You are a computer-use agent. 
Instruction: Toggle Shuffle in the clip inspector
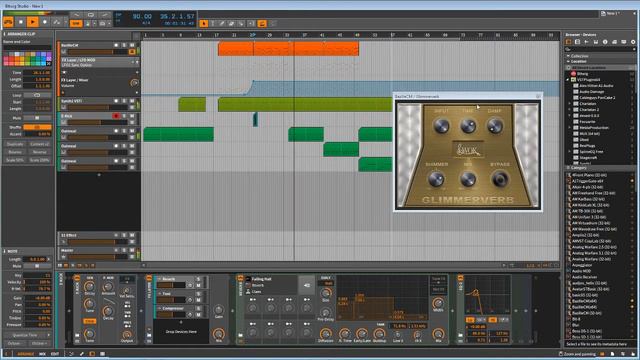37,127
